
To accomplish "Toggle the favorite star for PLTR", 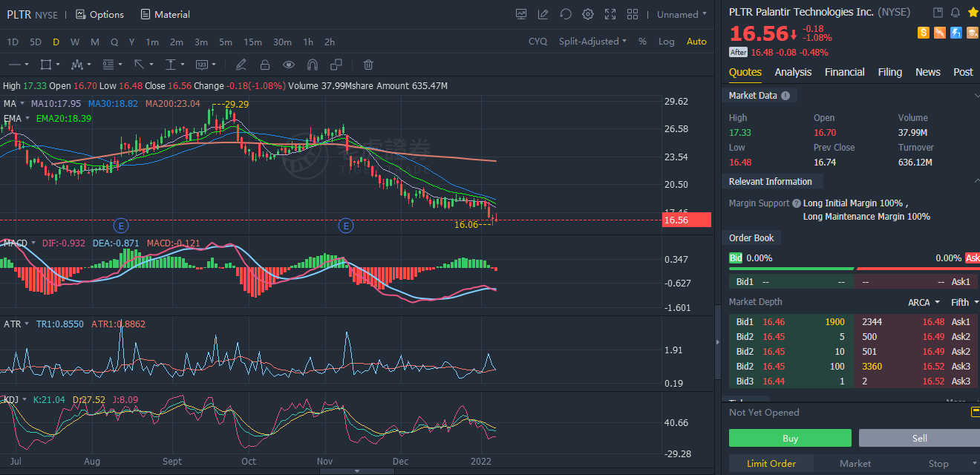I will (x=973, y=13).
